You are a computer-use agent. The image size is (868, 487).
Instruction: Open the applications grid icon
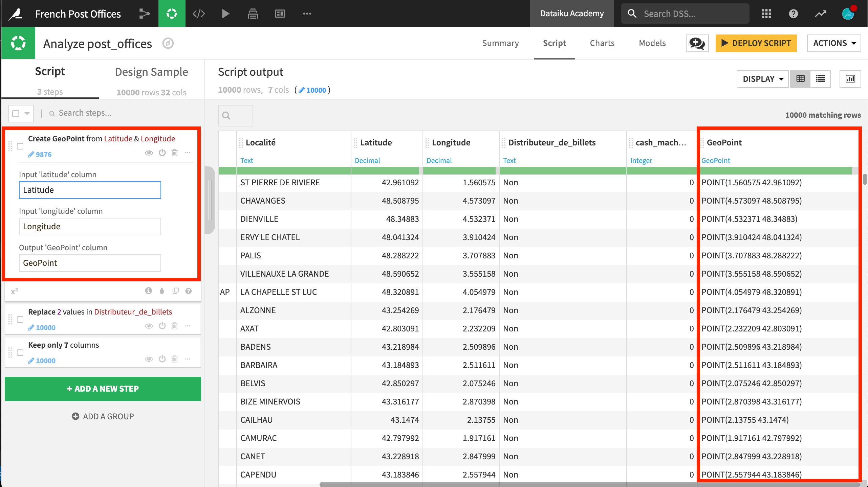[x=766, y=14]
